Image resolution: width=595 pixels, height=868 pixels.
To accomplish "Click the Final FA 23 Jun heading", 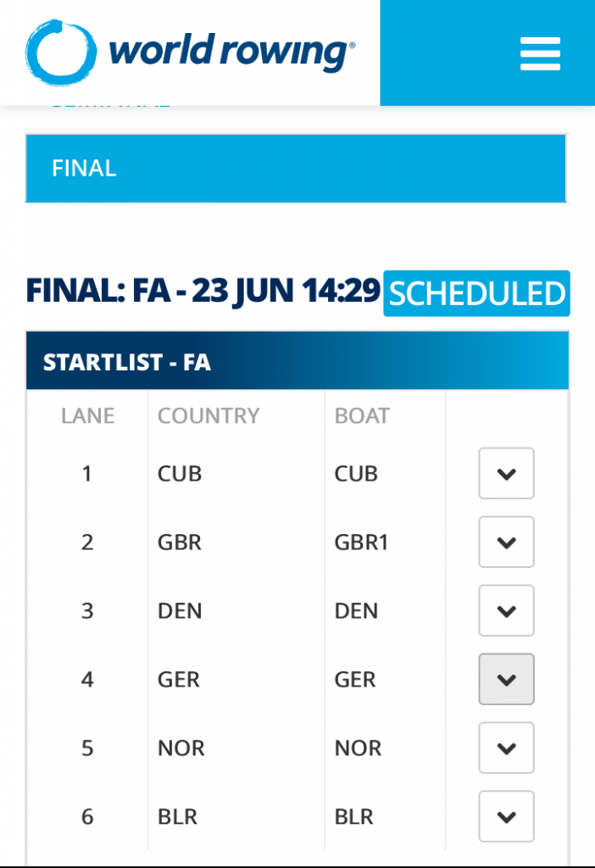I will [x=203, y=291].
